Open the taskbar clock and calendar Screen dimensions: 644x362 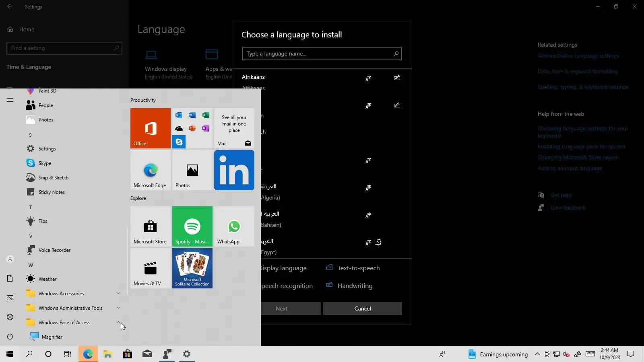pyautogui.click(x=610, y=354)
